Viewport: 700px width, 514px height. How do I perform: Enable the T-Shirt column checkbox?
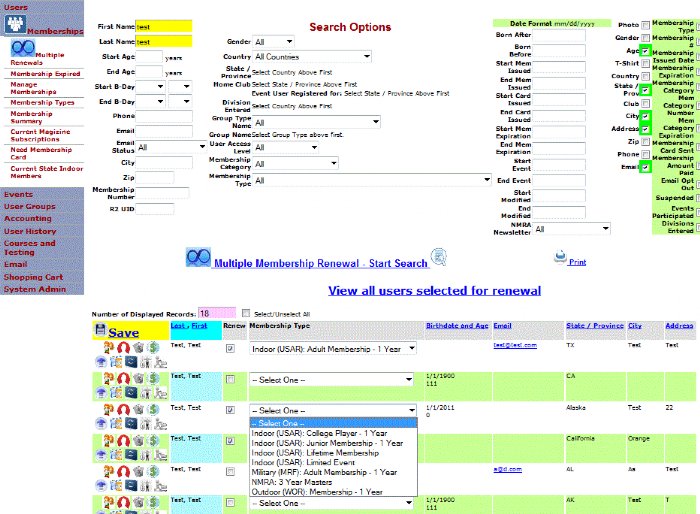click(x=646, y=63)
